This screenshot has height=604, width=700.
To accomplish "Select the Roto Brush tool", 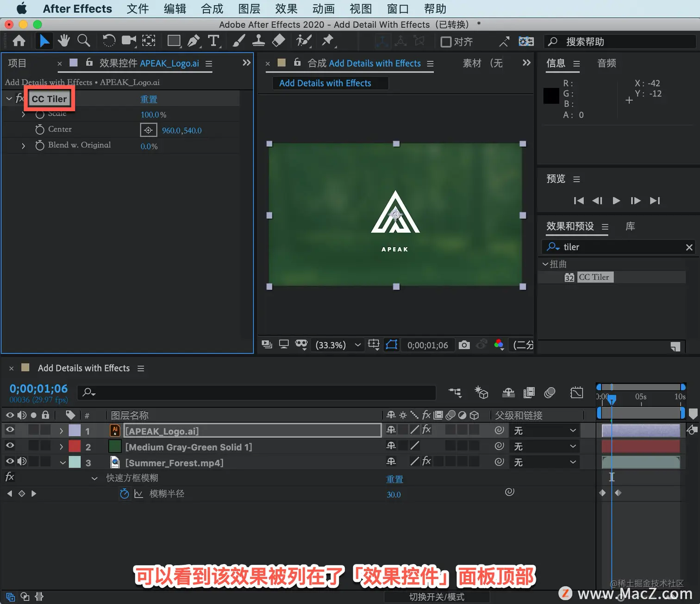I will pos(304,41).
